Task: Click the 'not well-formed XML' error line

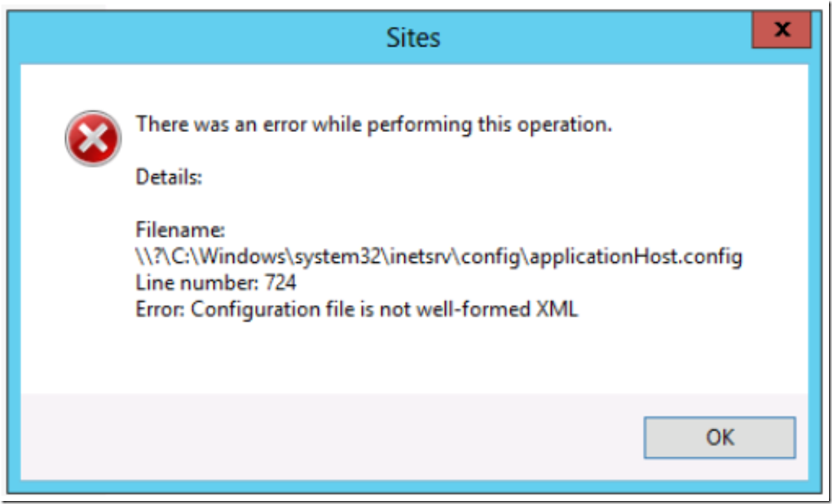Action: point(356,309)
